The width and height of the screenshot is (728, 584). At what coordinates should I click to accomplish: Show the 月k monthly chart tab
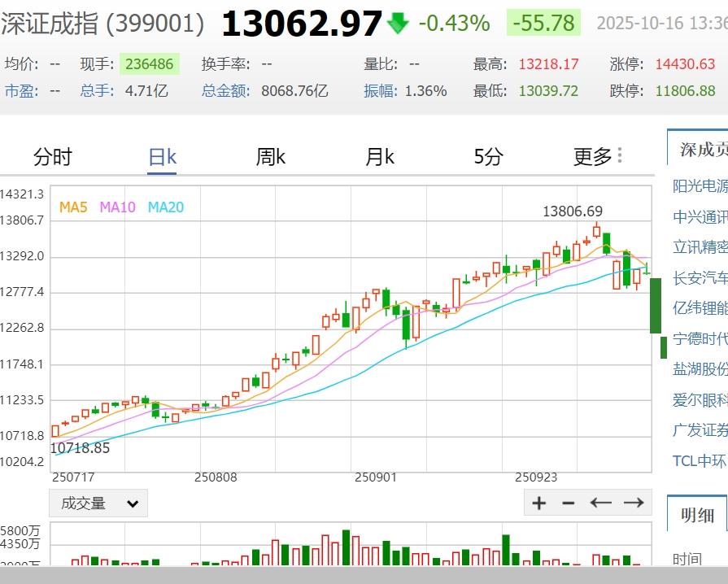(380, 156)
